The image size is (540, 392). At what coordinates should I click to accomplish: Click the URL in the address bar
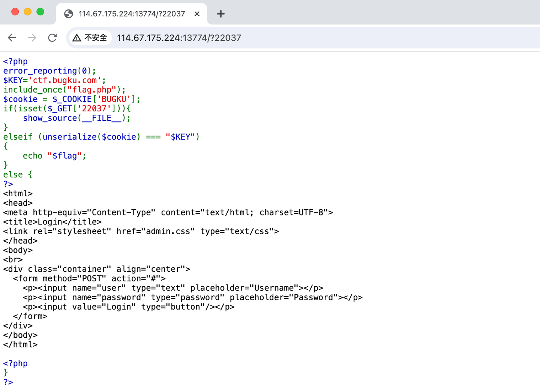179,37
